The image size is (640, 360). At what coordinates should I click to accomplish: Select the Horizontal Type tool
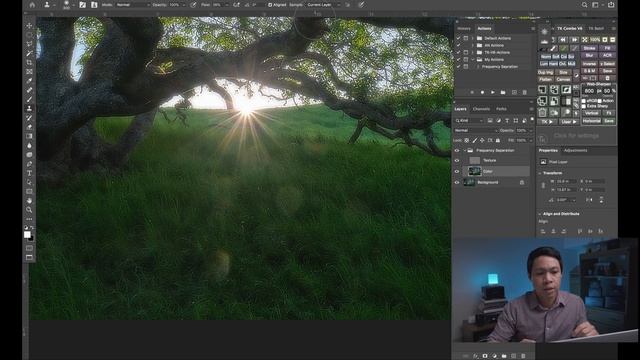[x=29, y=173]
